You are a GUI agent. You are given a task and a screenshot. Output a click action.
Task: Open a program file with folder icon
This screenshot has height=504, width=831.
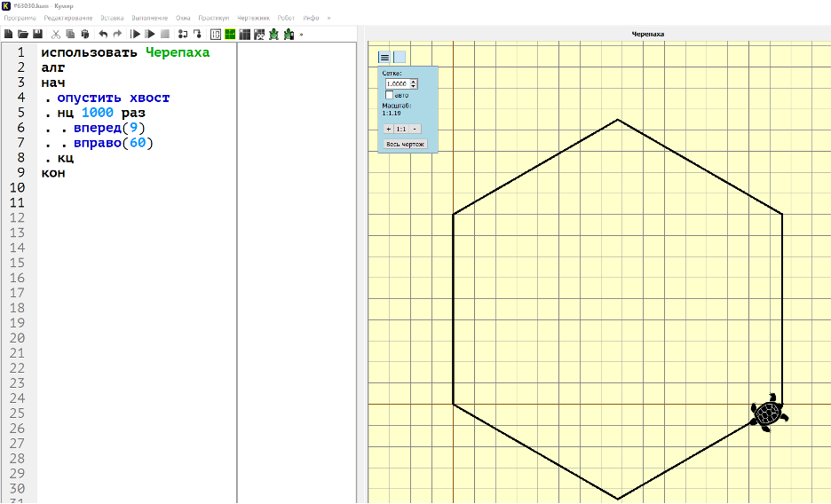click(23, 34)
